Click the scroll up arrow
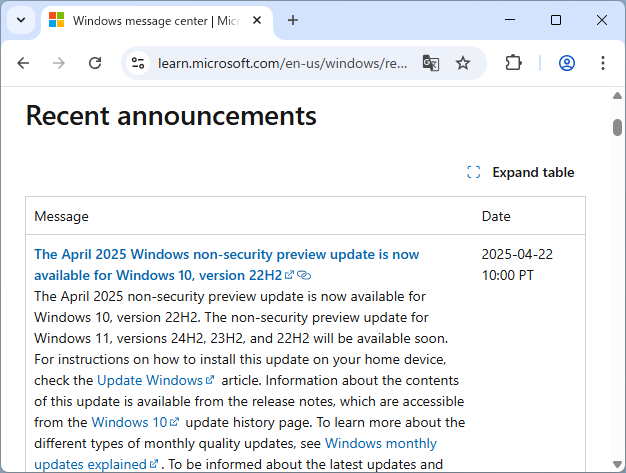Image resolution: width=626 pixels, height=473 pixels. coord(617,95)
